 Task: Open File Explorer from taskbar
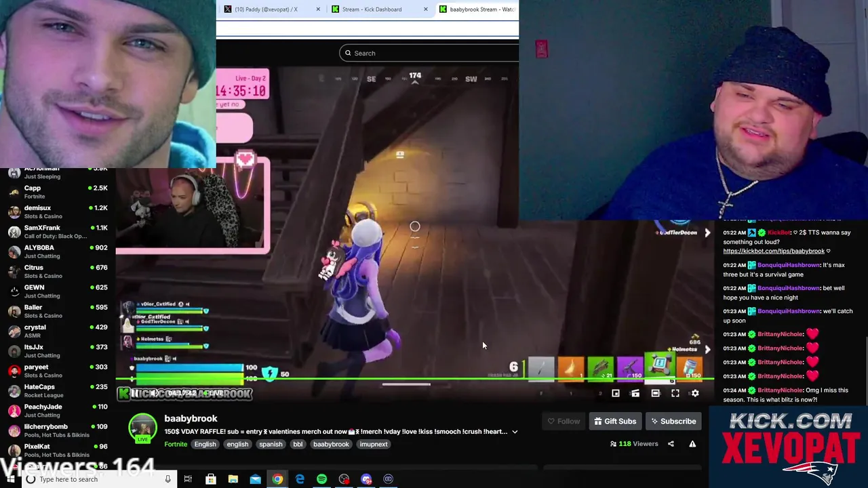233,479
